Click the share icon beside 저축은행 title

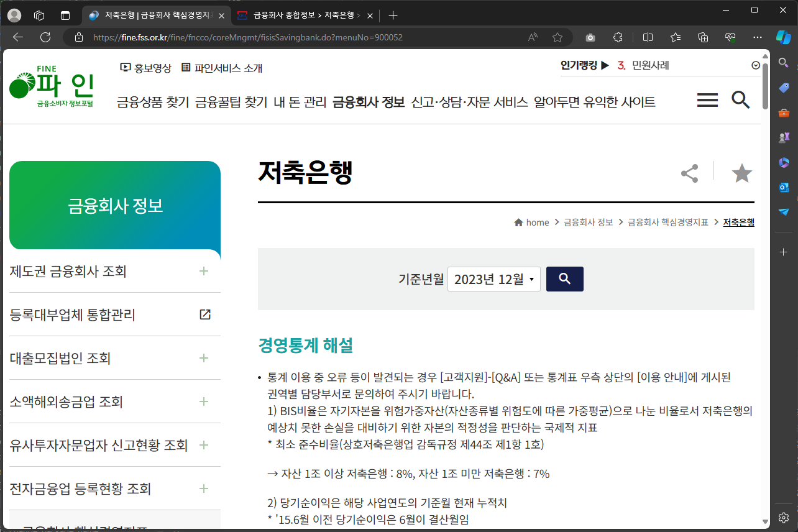point(689,173)
